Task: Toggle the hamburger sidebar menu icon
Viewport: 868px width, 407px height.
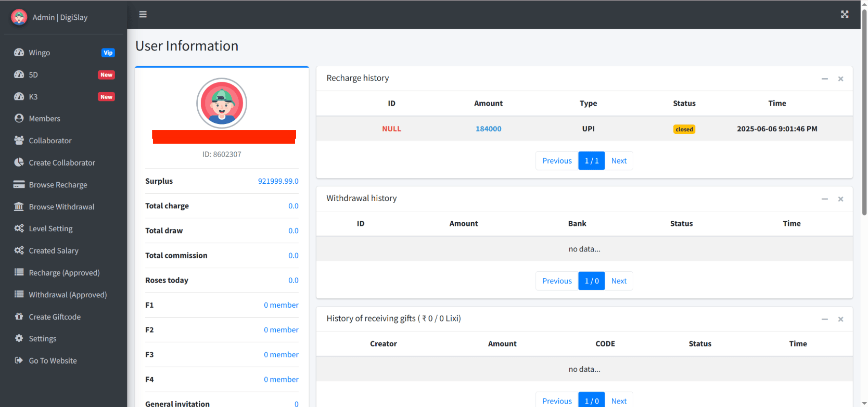Action: pyautogui.click(x=143, y=14)
